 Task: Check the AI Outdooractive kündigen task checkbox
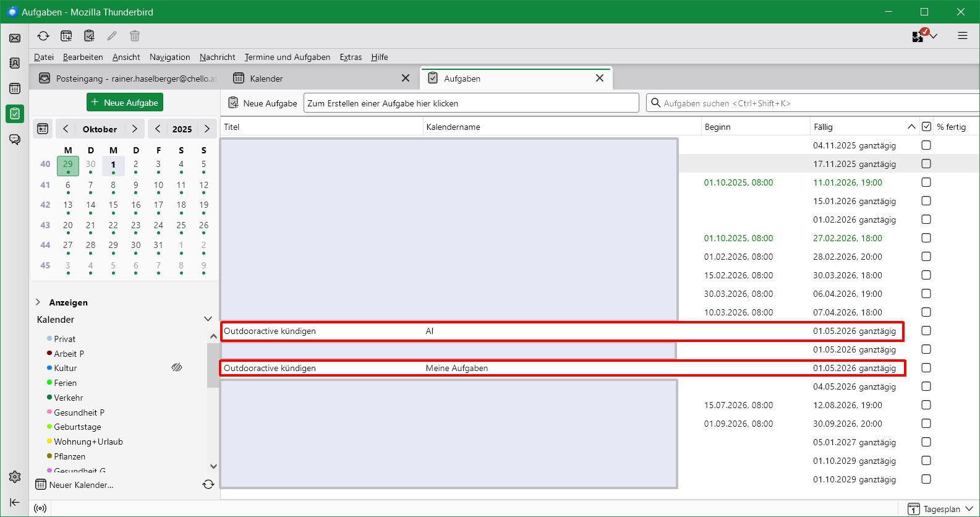[926, 331]
